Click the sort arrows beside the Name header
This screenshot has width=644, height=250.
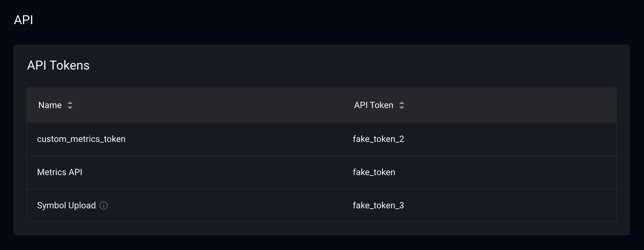click(x=70, y=105)
